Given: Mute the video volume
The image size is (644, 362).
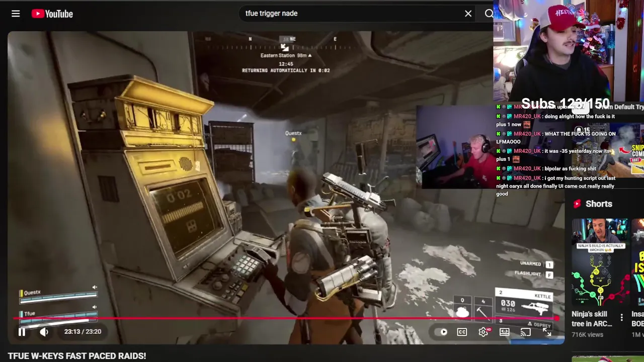Looking at the screenshot, I should tap(44, 332).
